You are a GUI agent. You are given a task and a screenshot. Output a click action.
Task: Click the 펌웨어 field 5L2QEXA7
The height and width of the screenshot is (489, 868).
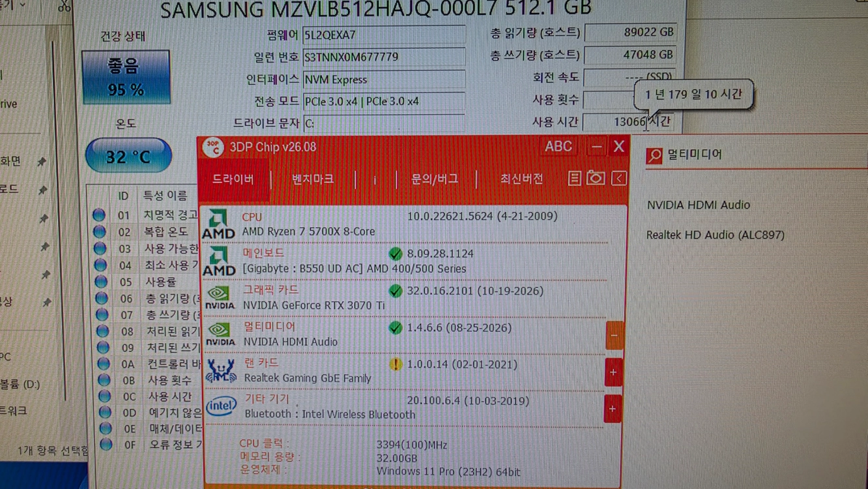384,35
